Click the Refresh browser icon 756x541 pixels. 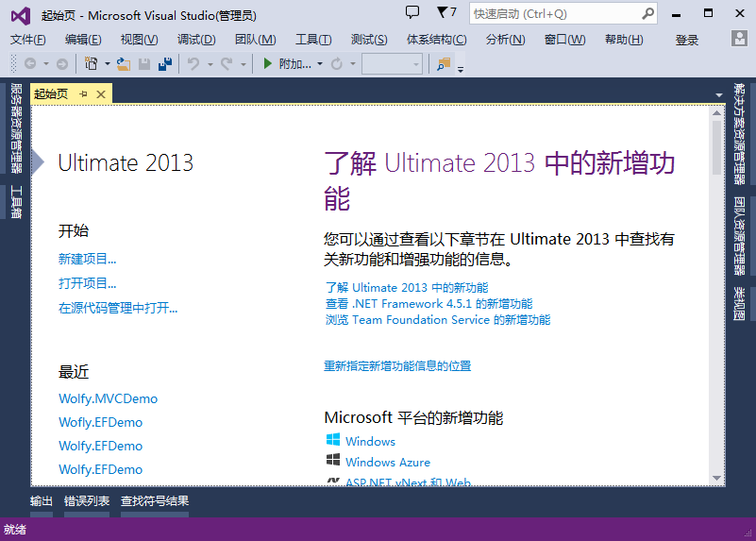coord(337,63)
